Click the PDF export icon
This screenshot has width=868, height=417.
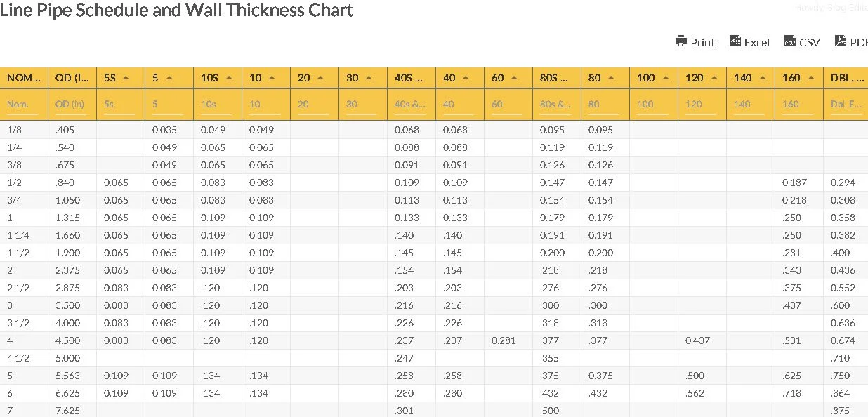coord(840,41)
